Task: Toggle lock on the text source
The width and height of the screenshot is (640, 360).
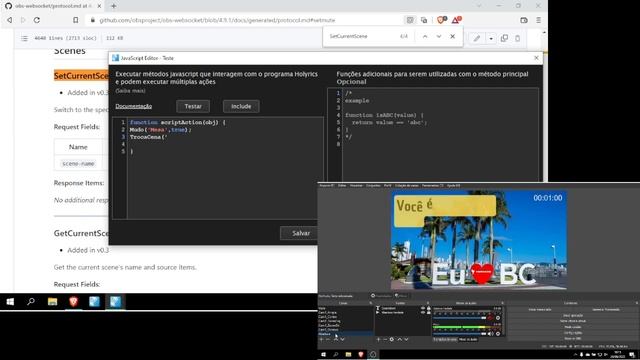Action: [x=429, y=308]
